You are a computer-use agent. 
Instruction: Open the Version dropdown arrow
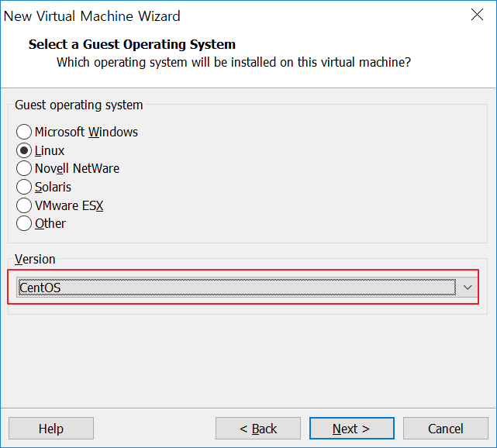pyautogui.click(x=468, y=288)
